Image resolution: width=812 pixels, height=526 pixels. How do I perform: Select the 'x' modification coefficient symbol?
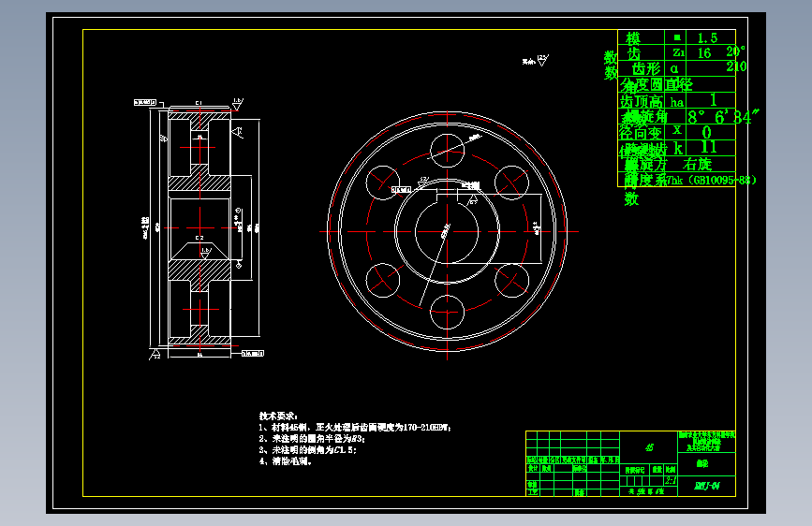coord(677,129)
